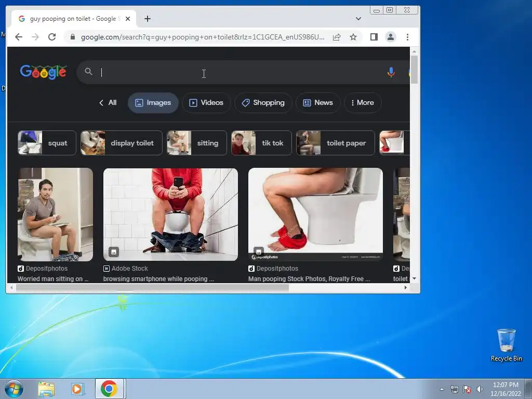Click the forward navigation arrow
Image resolution: width=532 pixels, height=399 pixels.
35,37
